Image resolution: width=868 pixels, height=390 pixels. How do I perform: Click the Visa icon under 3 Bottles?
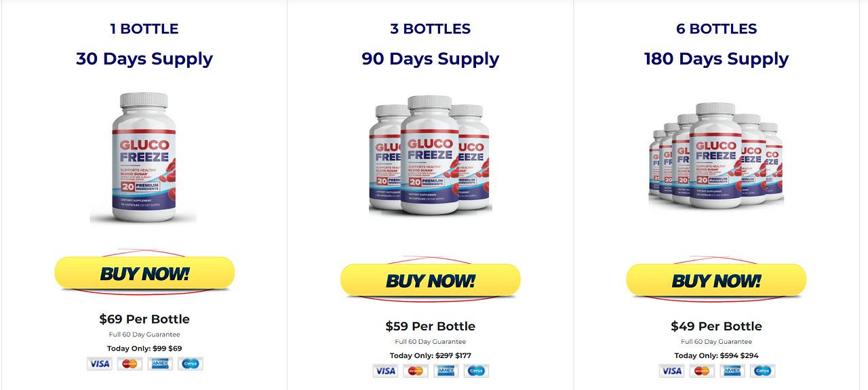(x=385, y=370)
